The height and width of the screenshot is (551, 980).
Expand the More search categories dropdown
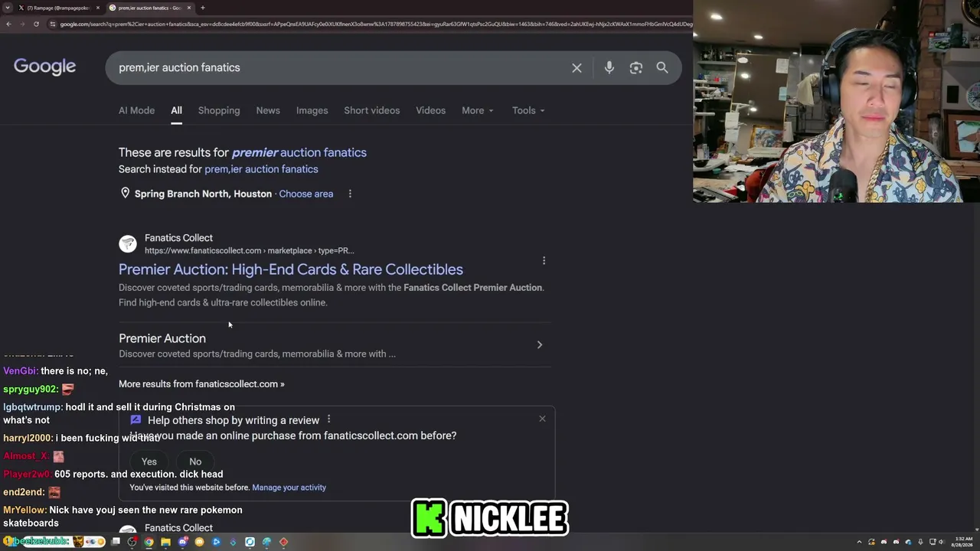[x=477, y=110]
